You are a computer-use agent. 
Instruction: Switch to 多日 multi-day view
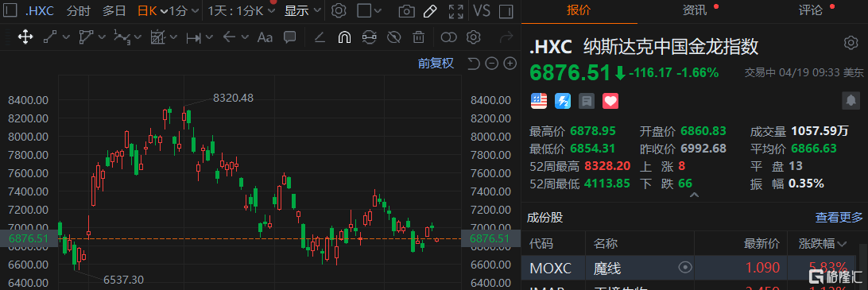coord(114,10)
